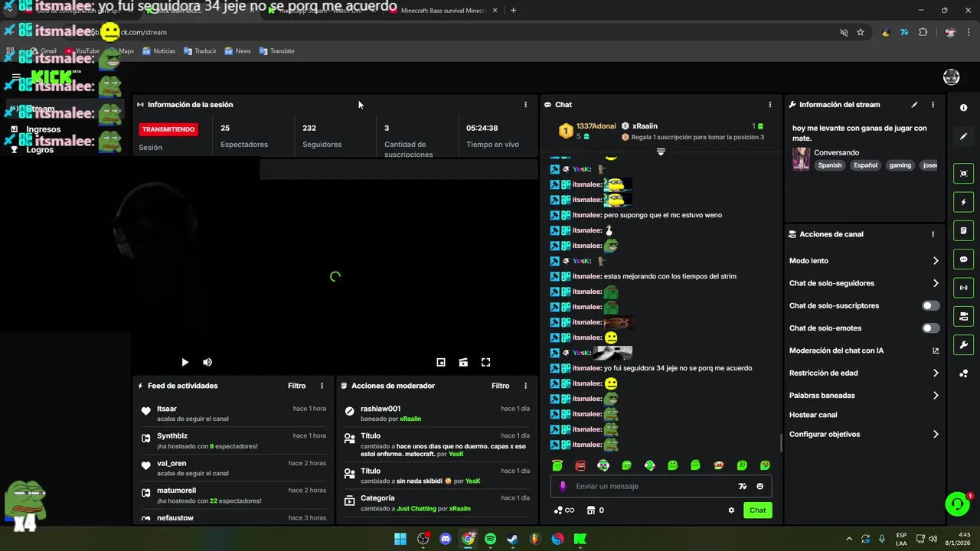This screenshot has height=551, width=980.
Task: Open the theater mode icon in player
Action: click(x=463, y=363)
